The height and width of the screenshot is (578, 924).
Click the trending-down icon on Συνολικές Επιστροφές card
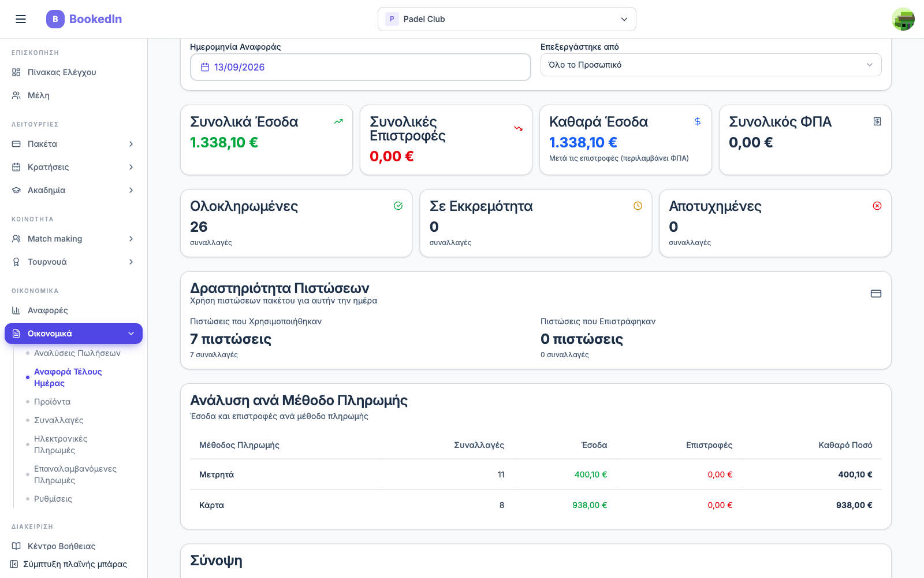(x=518, y=128)
